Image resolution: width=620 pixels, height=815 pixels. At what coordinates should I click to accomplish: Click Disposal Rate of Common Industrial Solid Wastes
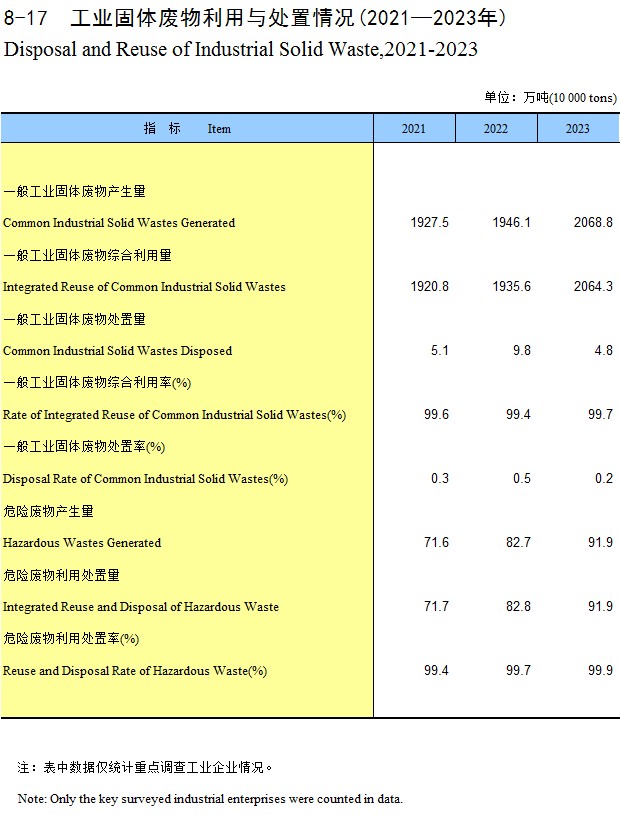coord(145,479)
